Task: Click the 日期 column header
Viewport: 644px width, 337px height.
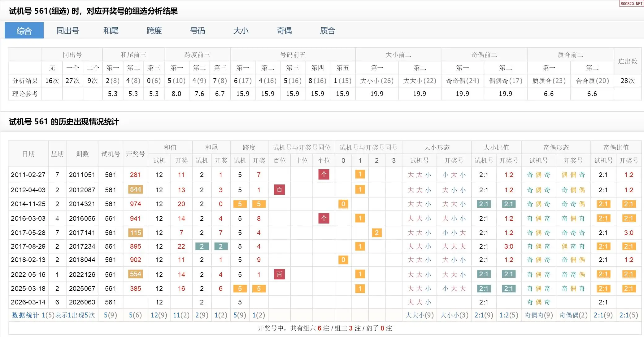Action: (28, 154)
